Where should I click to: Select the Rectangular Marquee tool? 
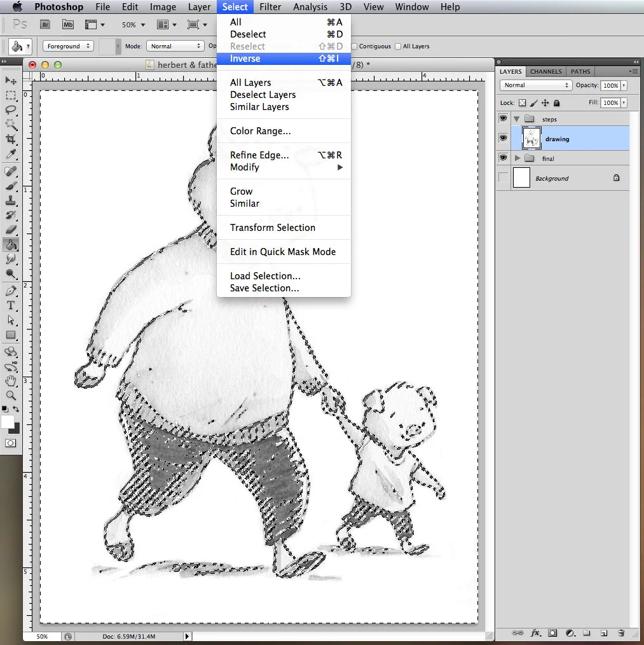coord(11,95)
